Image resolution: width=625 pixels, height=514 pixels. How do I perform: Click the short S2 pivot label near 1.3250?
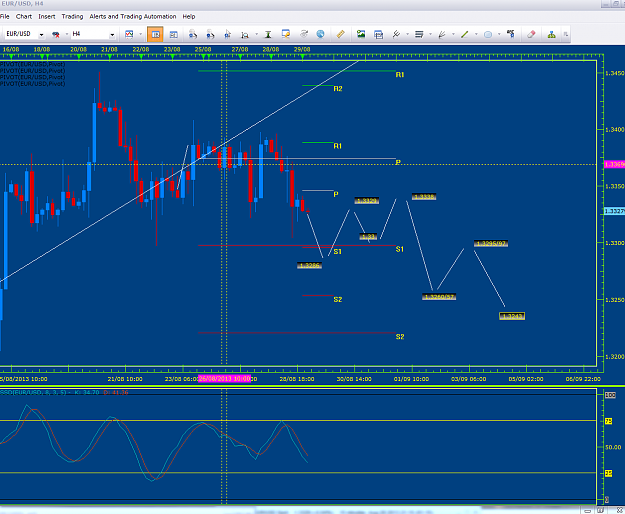pos(338,299)
